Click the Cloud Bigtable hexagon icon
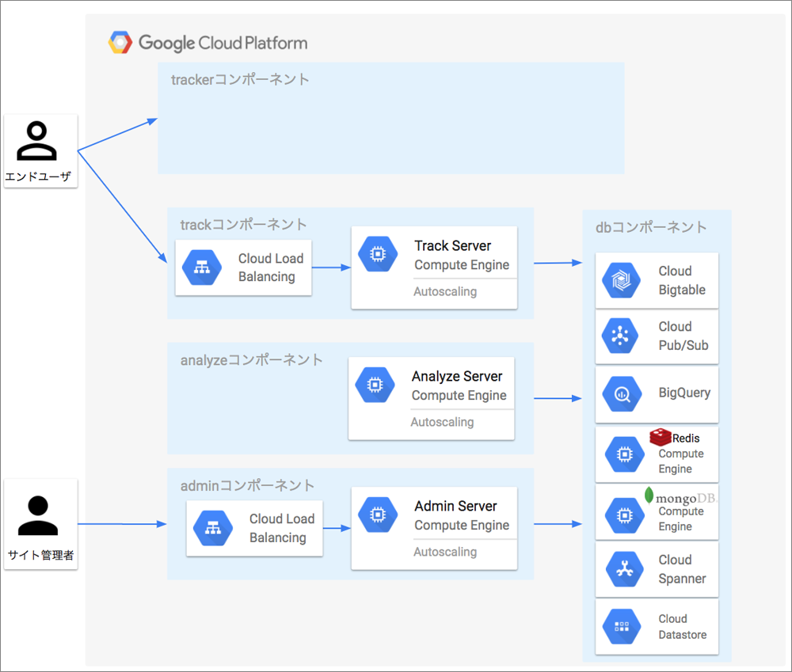 click(621, 280)
